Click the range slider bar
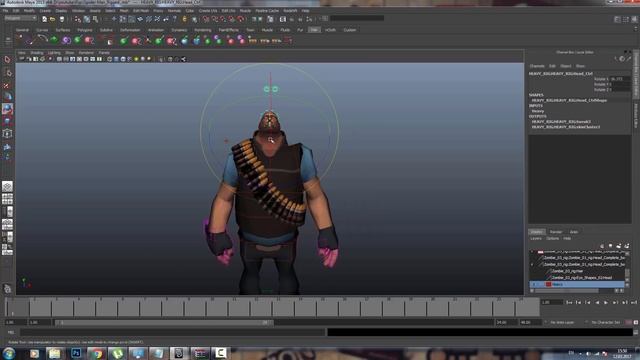640x360 pixels. pos(164,322)
